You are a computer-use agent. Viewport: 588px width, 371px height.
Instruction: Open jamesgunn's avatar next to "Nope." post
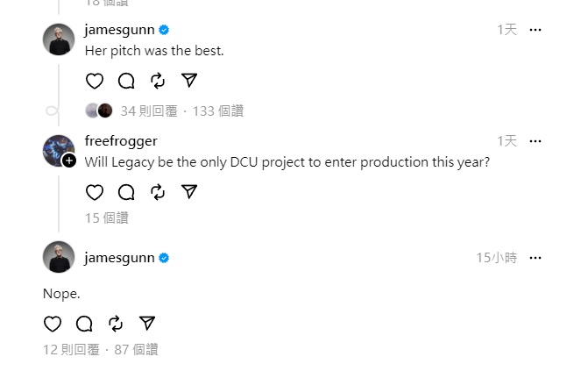click(59, 257)
